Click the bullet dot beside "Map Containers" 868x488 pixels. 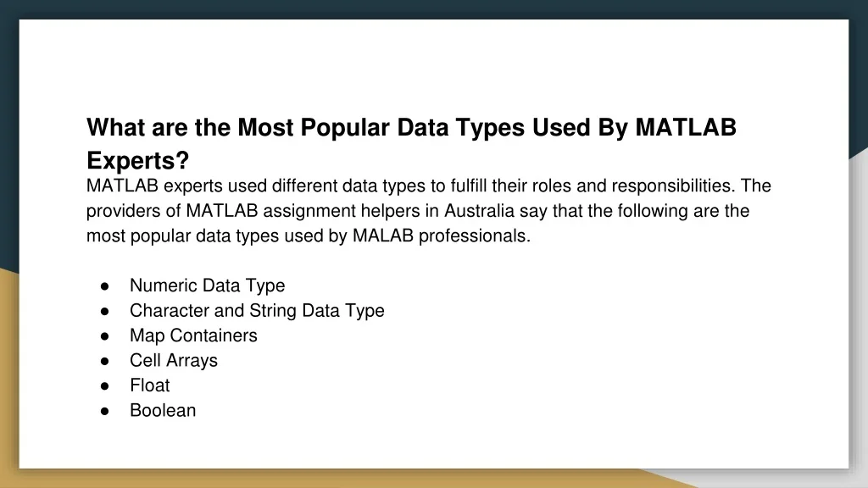(104, 335)
